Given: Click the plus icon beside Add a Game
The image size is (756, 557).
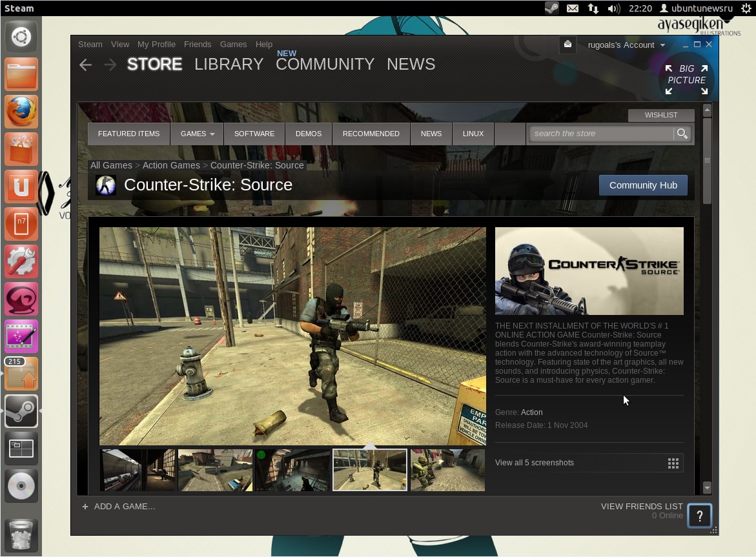Looking at the screenshot, I should coord(85,507).
